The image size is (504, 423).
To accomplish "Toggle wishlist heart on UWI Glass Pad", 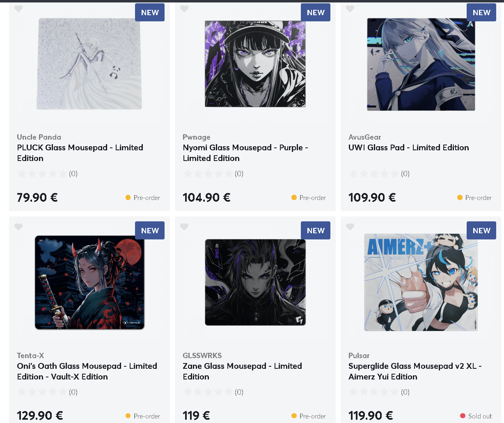I will coord(350,9).
